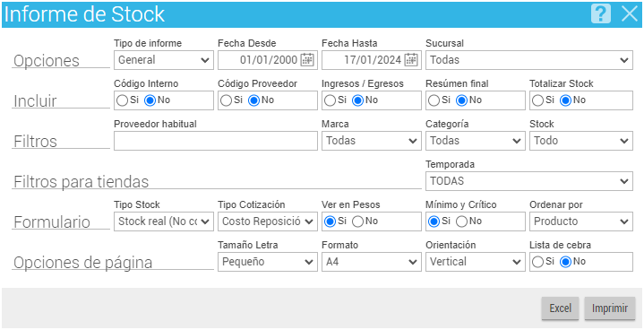This screenshot has width=644, height=330.
Task: Click the Excel export button
Action: 560,308
